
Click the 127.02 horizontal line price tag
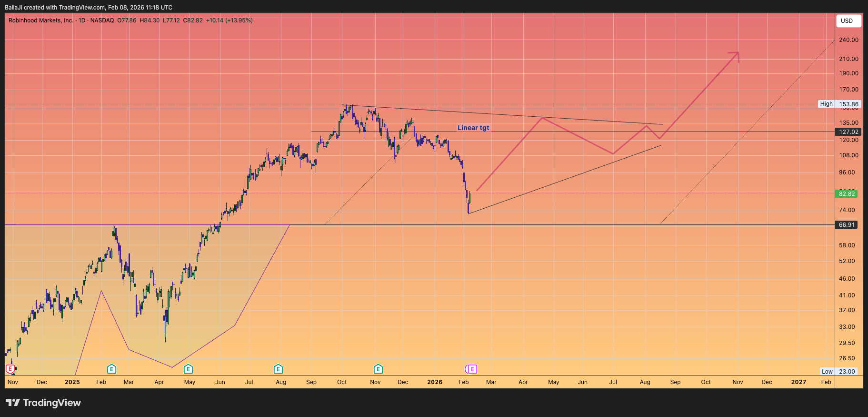coord(848,132)
